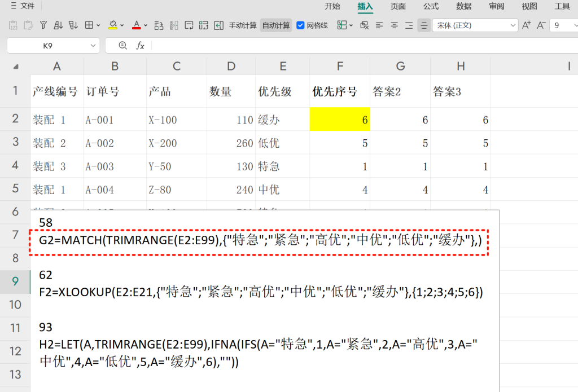Decrease font size with A- icon
Viewport: 578px width, 392px height.
click(541, 25)
